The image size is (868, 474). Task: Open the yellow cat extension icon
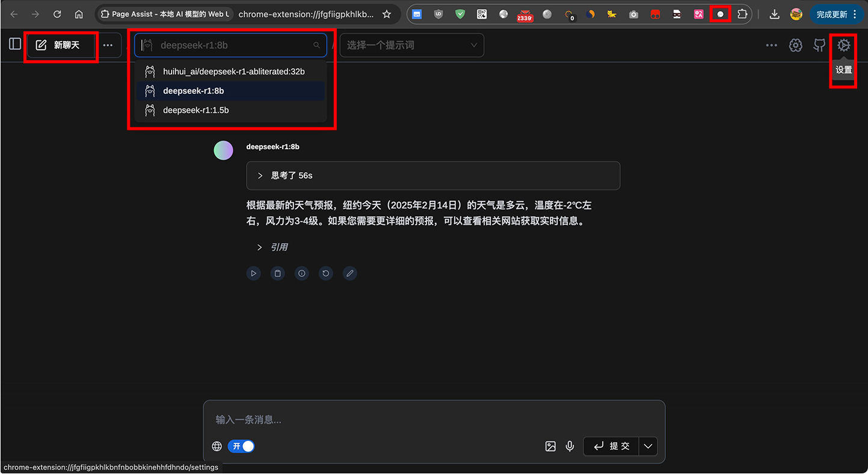[612, 14]
